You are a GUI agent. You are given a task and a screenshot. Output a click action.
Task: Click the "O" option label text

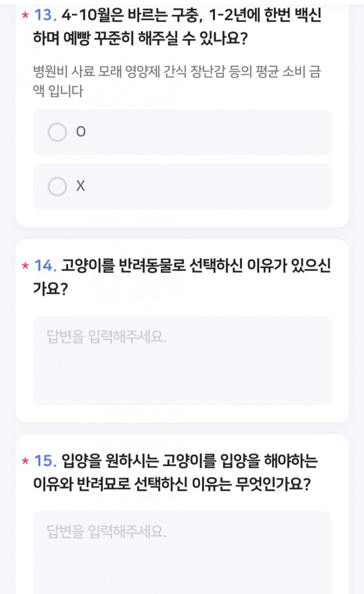coord(81,132)
